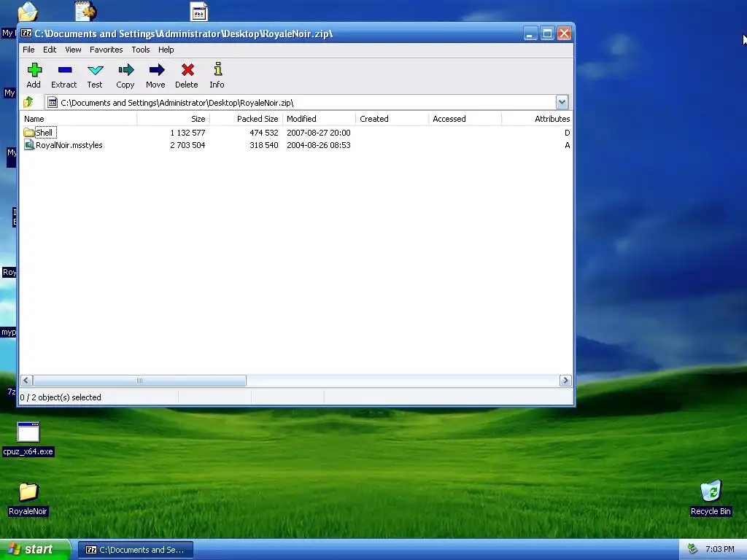This screenshot has height=560, width=747.
Task: Click the packed size 318 540
Action: [264, 145]
